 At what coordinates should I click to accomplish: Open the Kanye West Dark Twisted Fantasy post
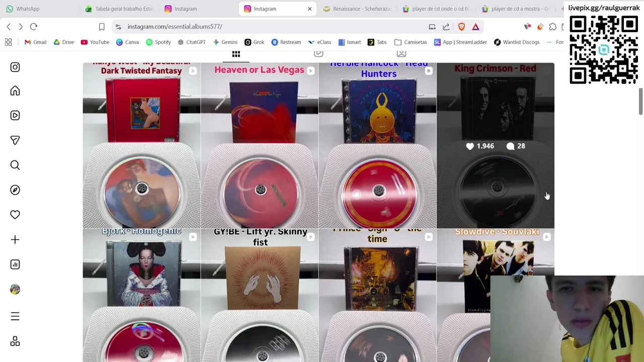pyautogui.click(x=141, y=145)
